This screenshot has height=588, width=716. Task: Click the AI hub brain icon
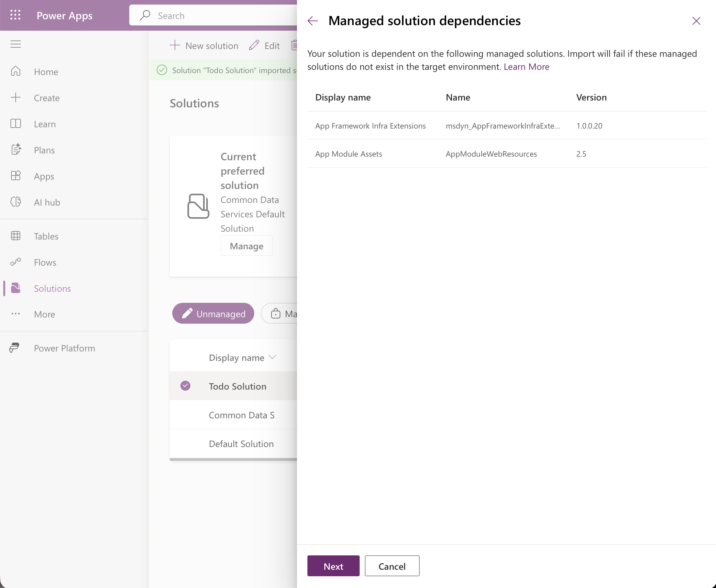(16, 202)
